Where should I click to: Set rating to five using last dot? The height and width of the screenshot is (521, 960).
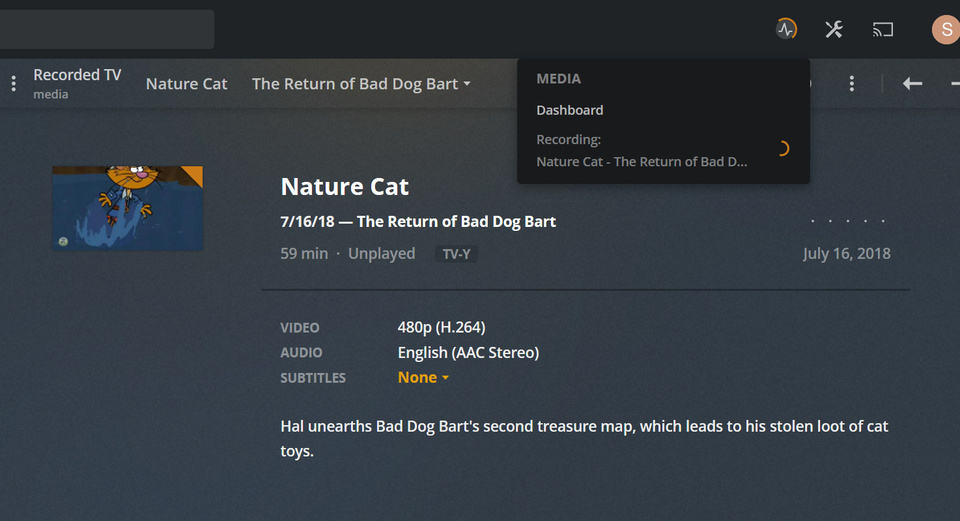[x=883, y=222]
